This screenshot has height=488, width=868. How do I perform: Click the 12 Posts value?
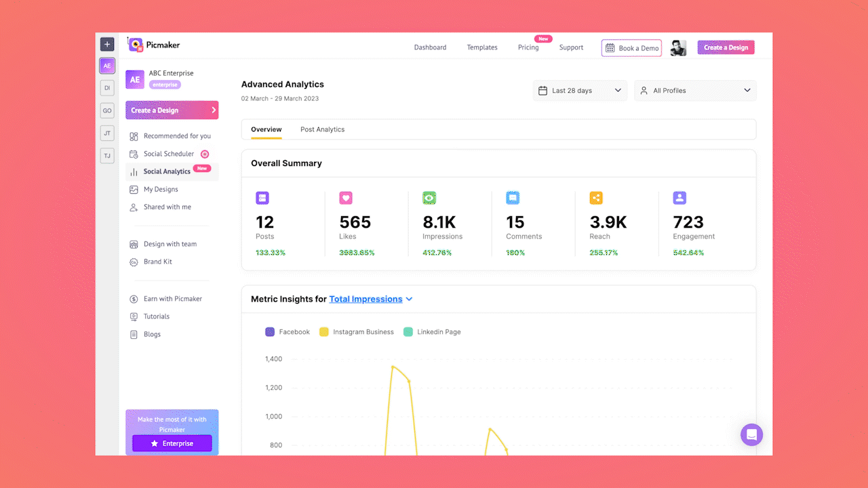pyautogui.click(x=264, y=222)
